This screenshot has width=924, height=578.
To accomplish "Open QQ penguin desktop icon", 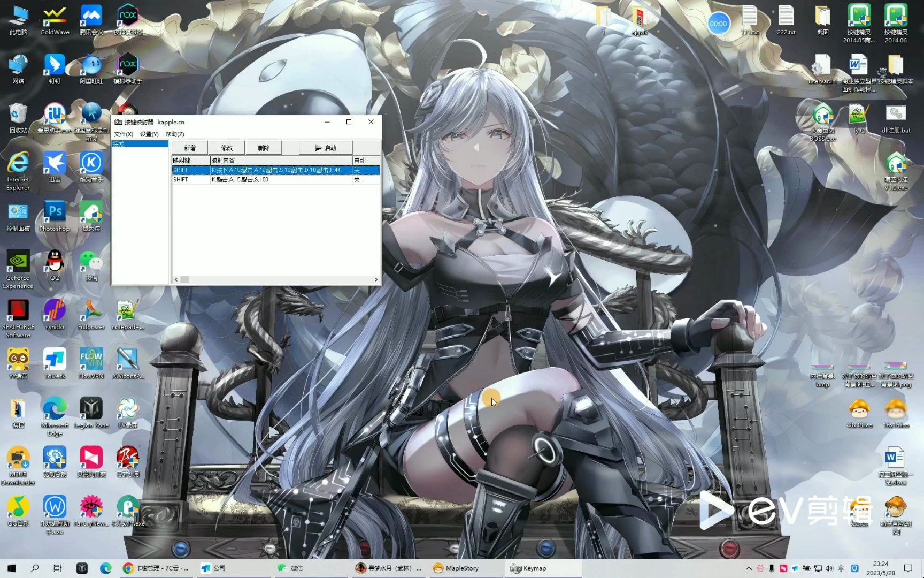I will (x=55, y=265).
